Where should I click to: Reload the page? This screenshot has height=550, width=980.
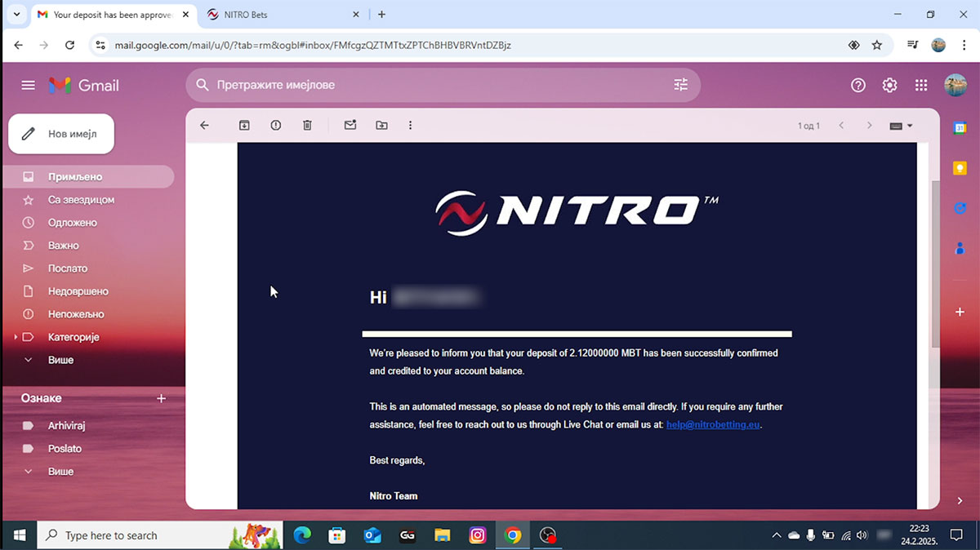coord(69,45)
